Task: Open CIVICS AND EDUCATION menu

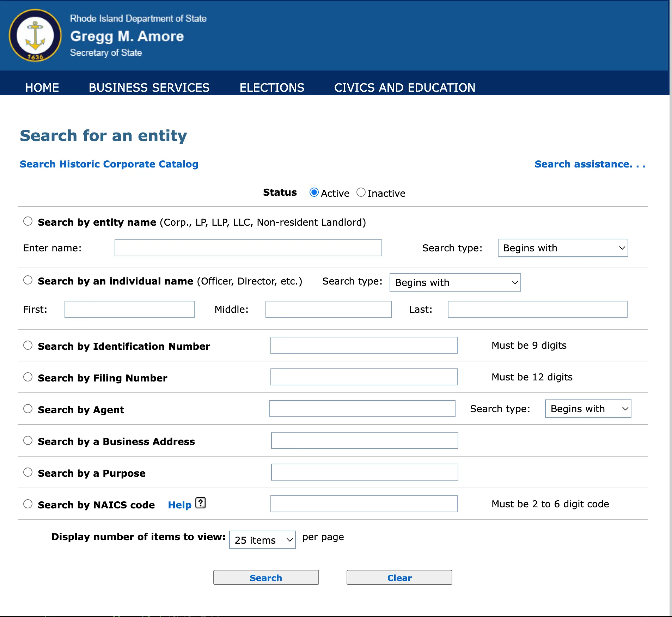Action: (x=405, y=87)
